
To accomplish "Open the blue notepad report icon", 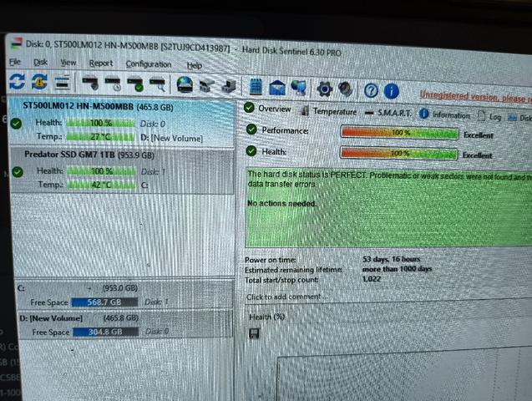I will (x=256, y=87).
